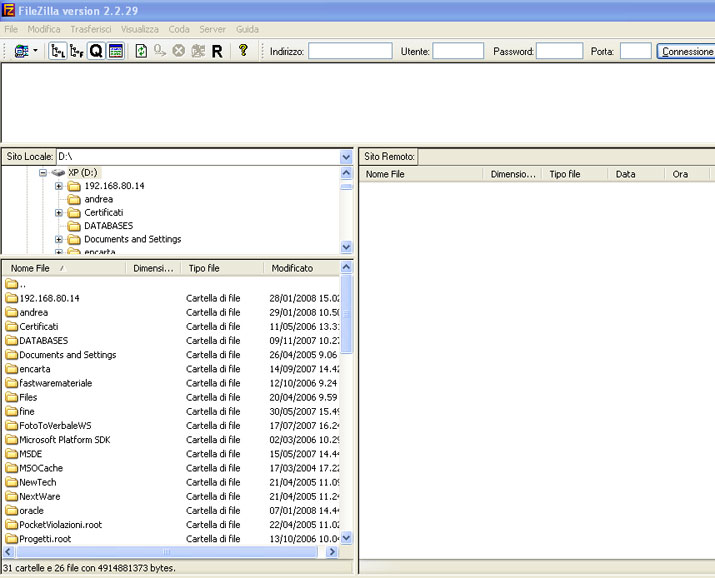Open the File menu
This screenshot has width=715, height=578.
click(11, 29)
